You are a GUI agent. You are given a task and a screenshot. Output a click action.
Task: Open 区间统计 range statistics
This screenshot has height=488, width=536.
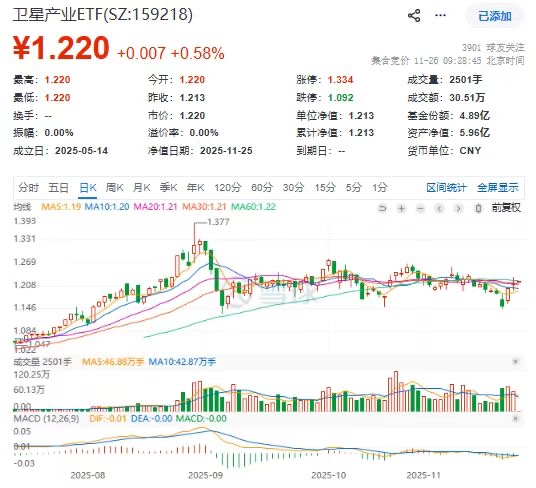[446, 188]
